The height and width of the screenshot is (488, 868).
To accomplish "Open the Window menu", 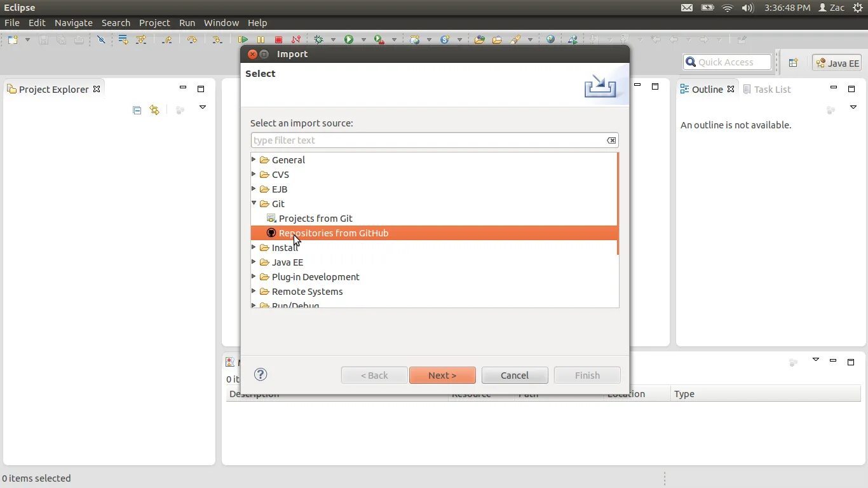I will (x=221, y=22).
